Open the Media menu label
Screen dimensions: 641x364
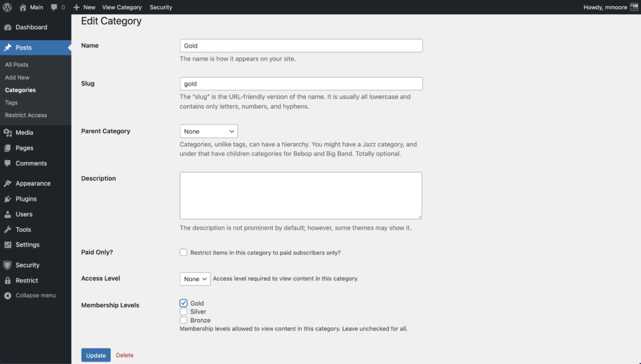click(24, 133)
